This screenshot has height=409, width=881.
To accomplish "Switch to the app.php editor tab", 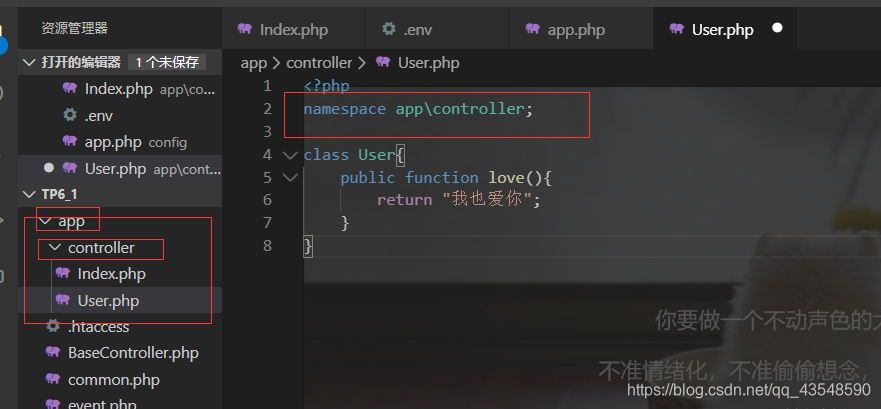I will pyautogui.click(x=582, y=29).
